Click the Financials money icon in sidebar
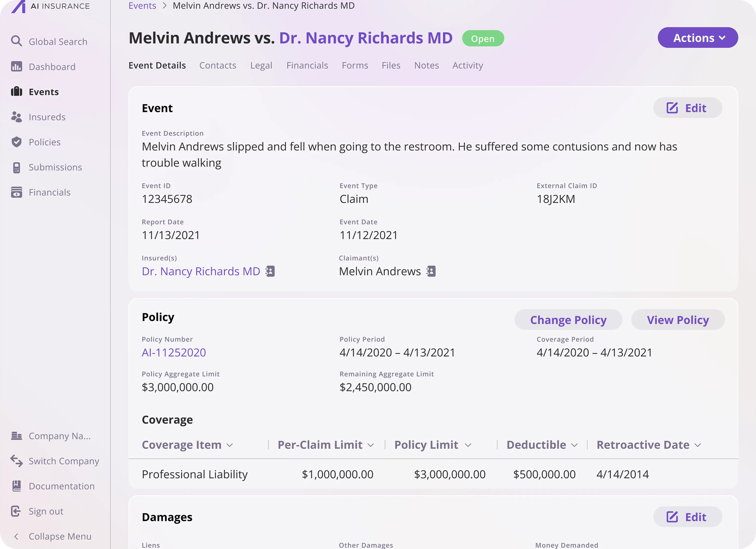 pos(16,192)
